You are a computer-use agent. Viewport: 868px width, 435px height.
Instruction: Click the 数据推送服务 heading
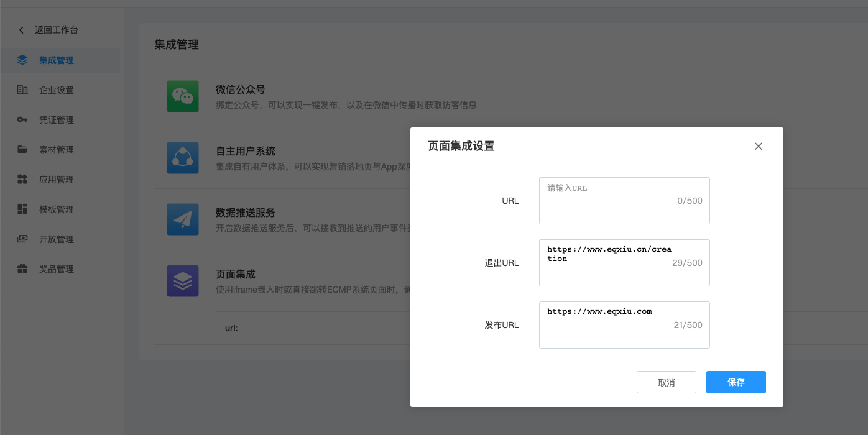click(x=246, y=213)
